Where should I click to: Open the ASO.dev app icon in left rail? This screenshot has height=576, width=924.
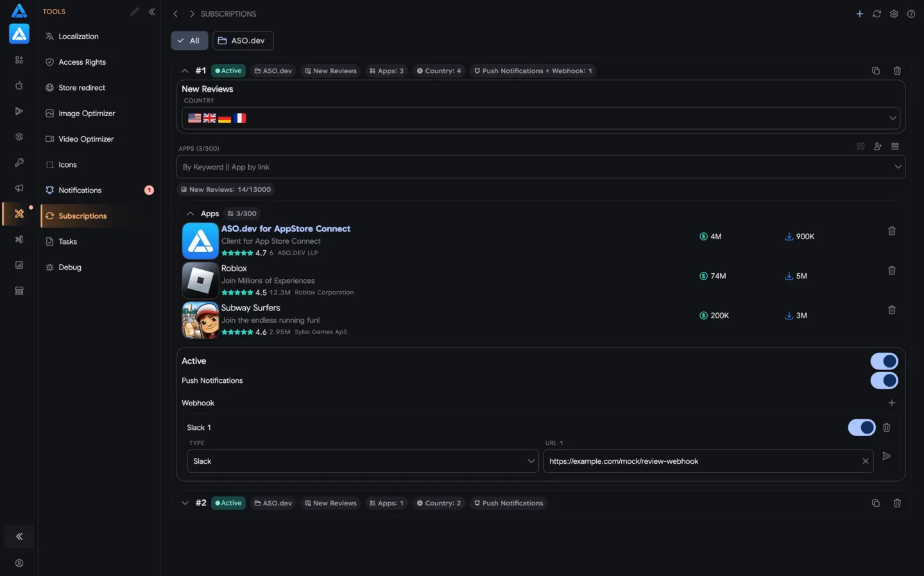pyautogui.click(x=19, y=34)
